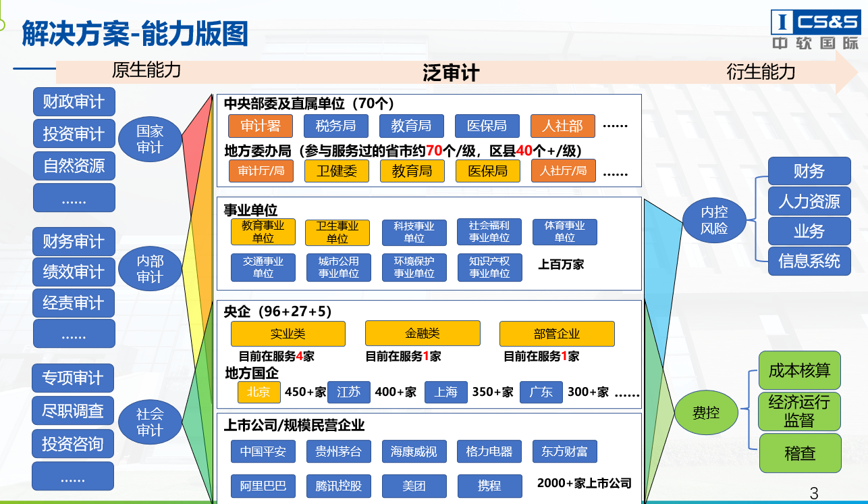
Task: Select the 专项审计 box
Action: [73, 378]
